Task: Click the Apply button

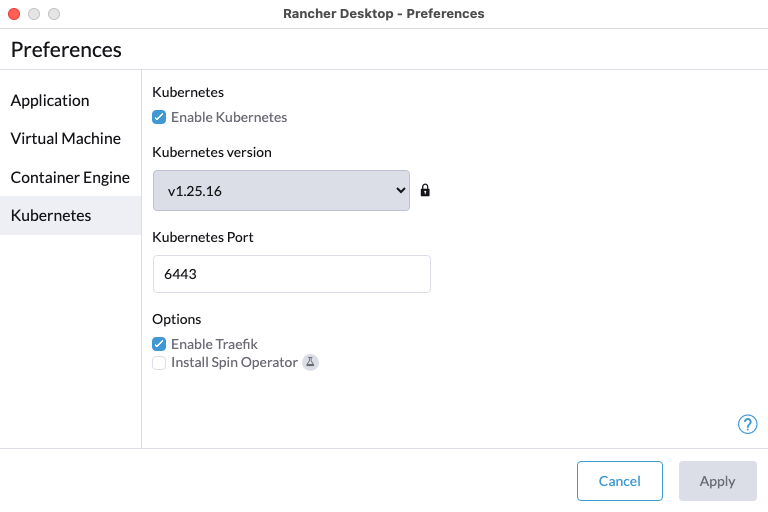Action: [x=717, y=481]
